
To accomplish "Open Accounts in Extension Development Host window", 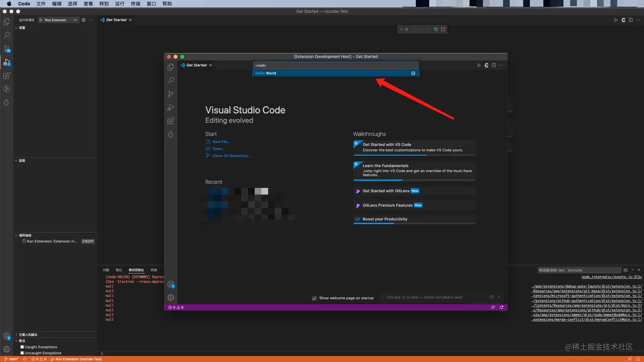I will (x=171, y=284).
